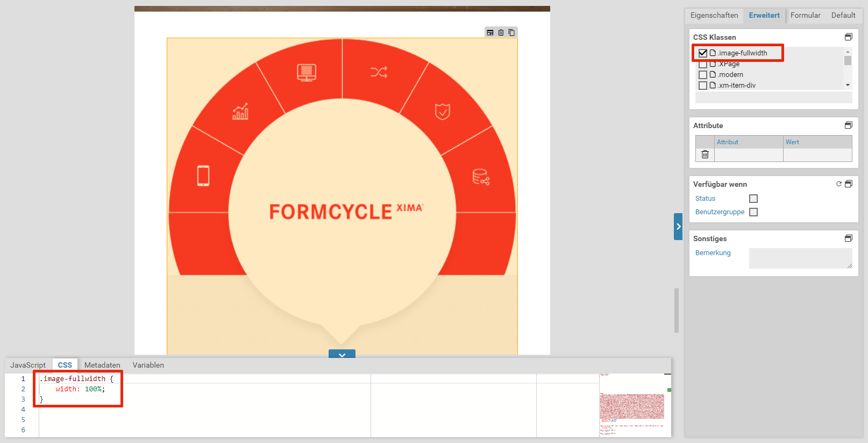Click the Sonstiges panel heading

pos(710,238)
